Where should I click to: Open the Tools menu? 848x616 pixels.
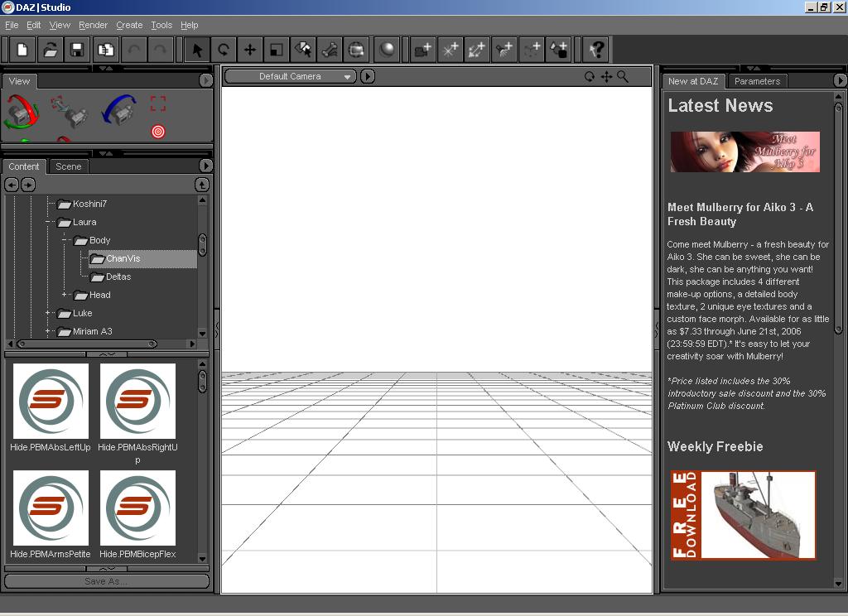pyautogui.click(x=161, y=25)
